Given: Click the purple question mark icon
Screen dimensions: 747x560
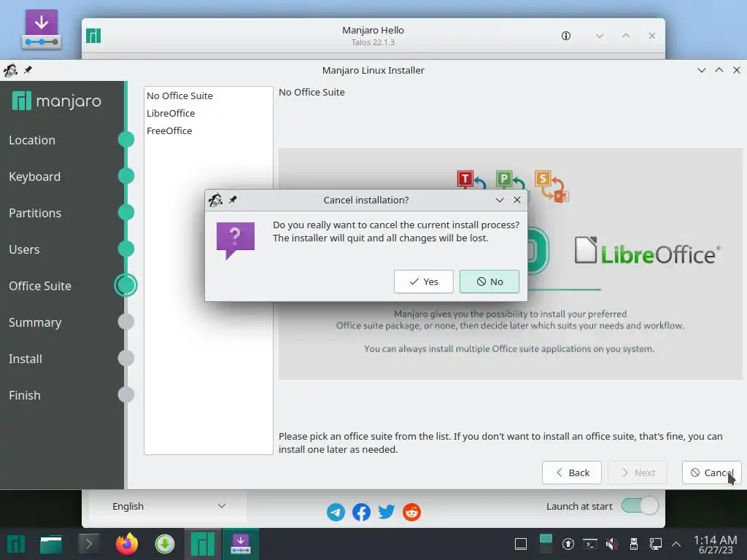Looking at the screenshot, I should pos(236,241).
